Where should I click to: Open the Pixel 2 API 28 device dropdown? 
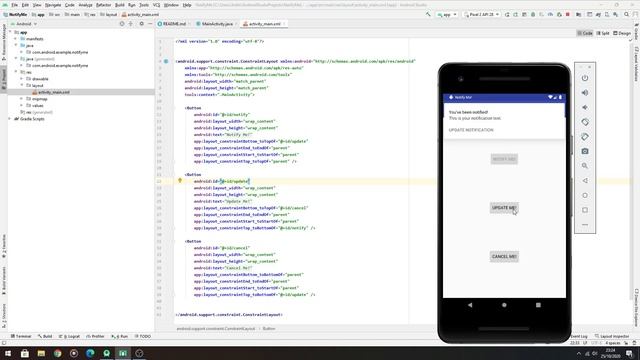[x=482, y=14]
